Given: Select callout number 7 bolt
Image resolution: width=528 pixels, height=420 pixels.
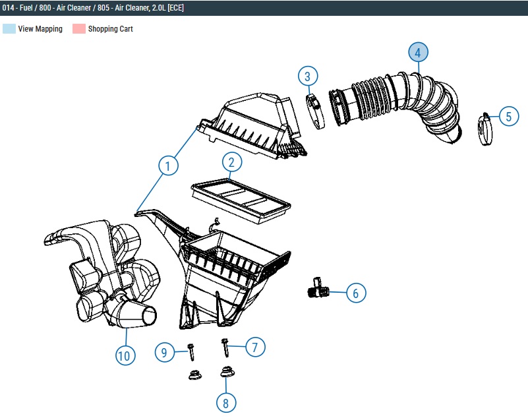Looking at the screenshot, I should (x=255, y=347).
